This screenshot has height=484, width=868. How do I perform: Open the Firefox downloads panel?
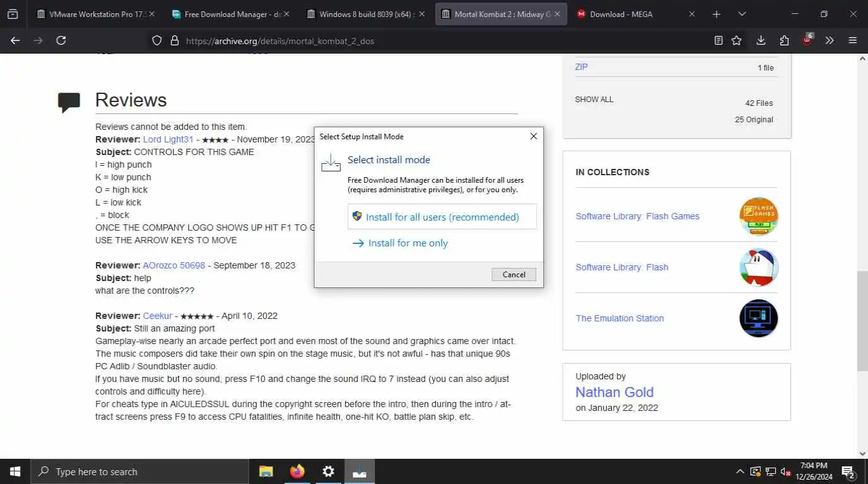pos(761,40)
